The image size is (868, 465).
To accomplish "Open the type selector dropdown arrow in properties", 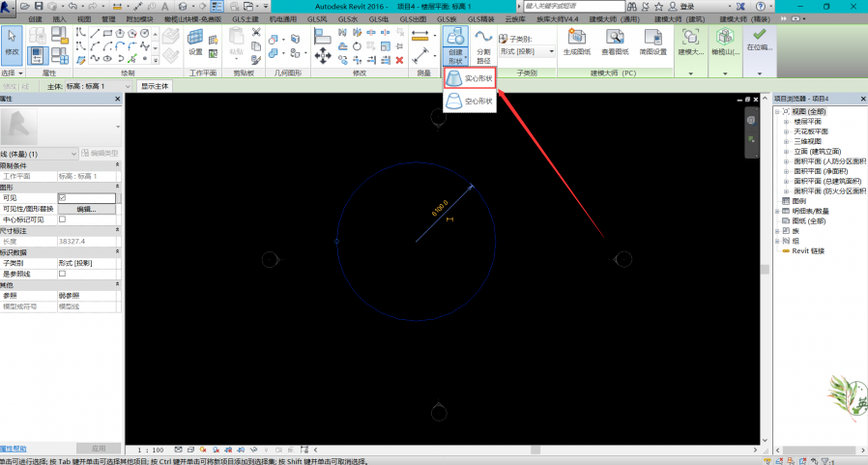I will pyautogui.click(x=117, y=127).
